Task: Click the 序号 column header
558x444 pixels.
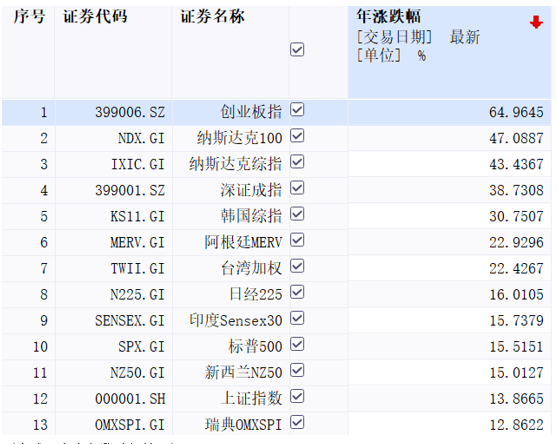Action: pyautogui.click(x=29, y=16)
